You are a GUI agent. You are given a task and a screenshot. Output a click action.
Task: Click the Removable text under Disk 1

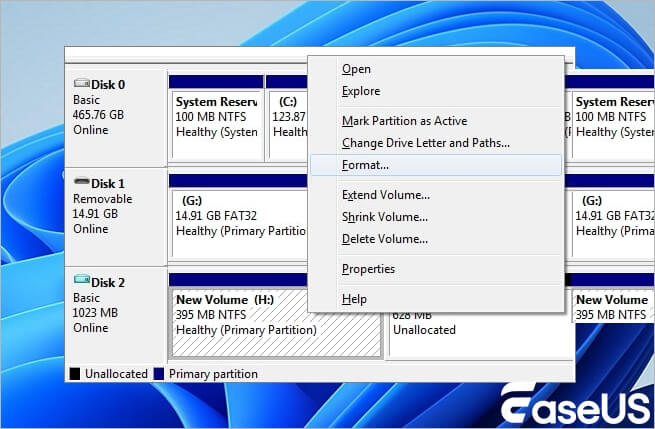102,199
